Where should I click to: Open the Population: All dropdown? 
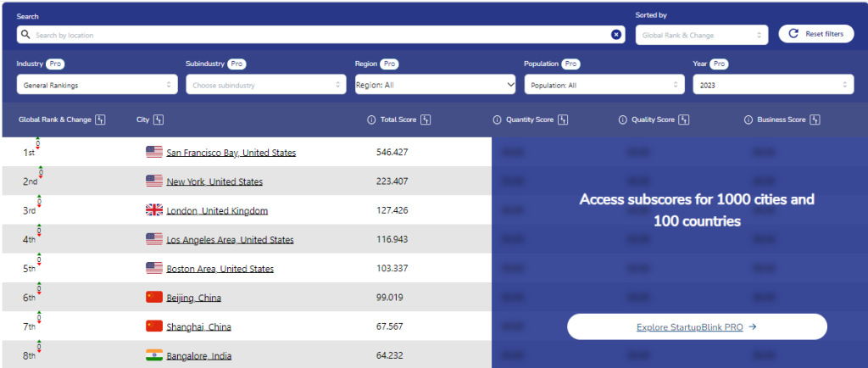click(604, 85)
